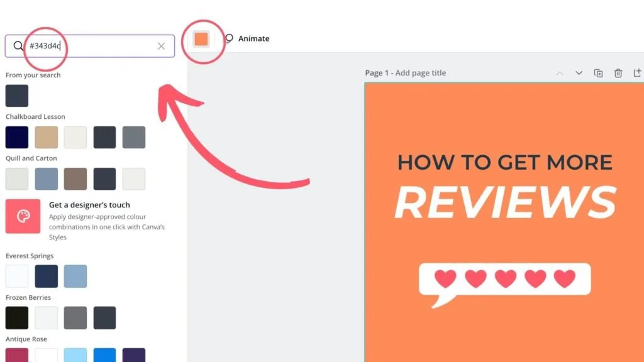Image resolution: width=644 pixels, height=362 pixels.
Task: Pick the tan Chalkboard Lesson swatch
Action: (x=46, y=136)
